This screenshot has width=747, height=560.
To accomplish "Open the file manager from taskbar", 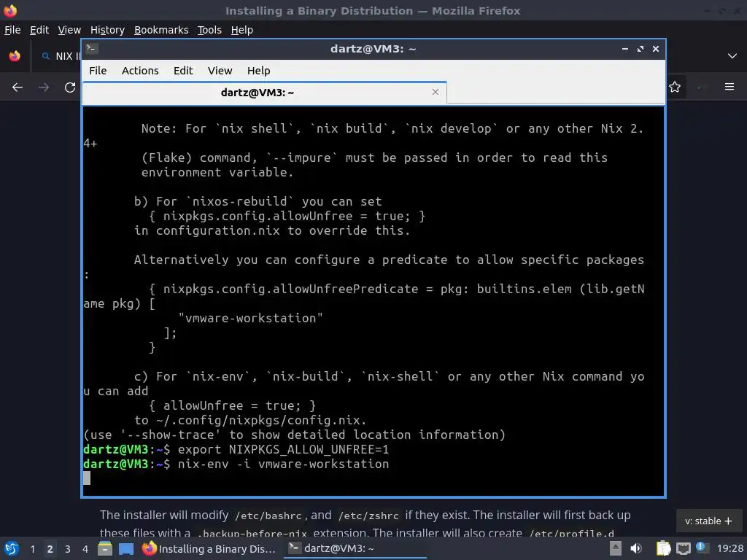I will (105, 548).
